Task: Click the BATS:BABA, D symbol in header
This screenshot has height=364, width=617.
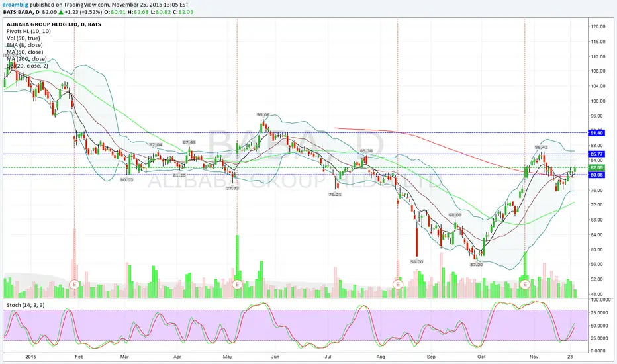Action: click(x=22, y=12)
